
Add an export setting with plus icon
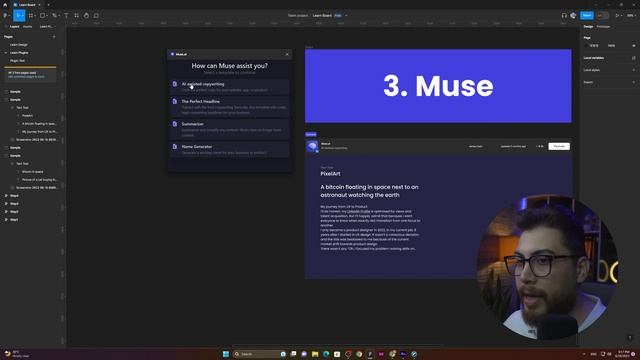(633, 82)
